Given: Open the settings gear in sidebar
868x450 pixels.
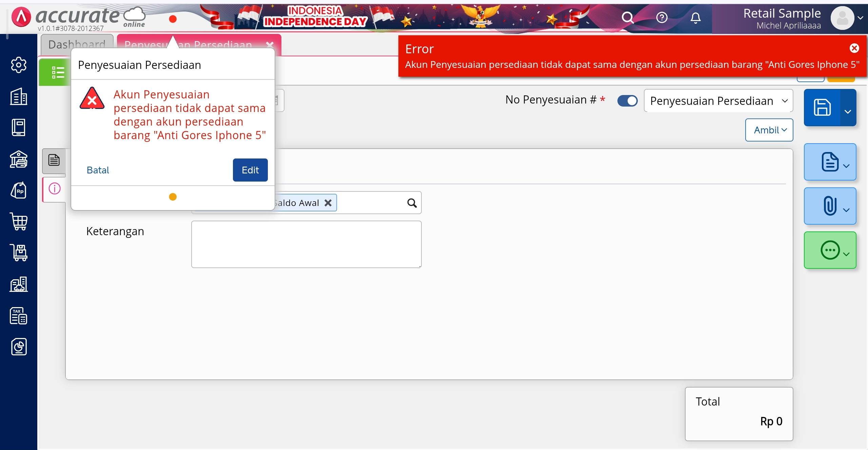Looking at the screenshot, I should coord(19,65).
